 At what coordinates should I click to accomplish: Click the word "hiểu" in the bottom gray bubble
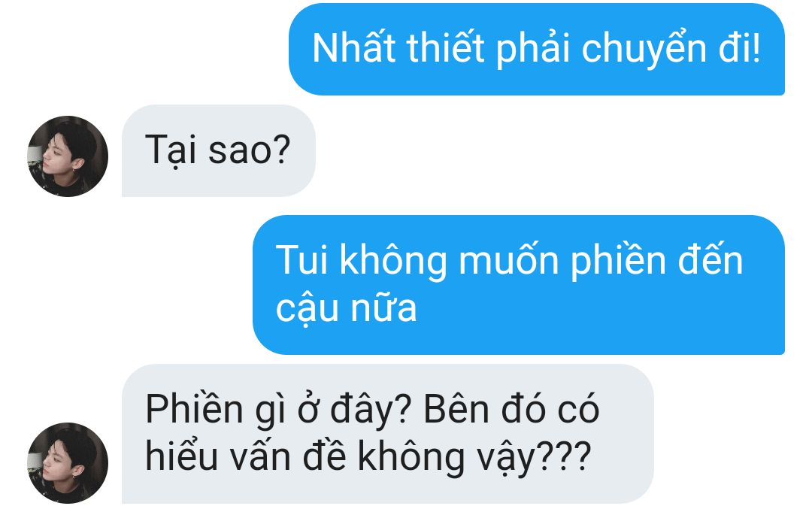(x=181, y=457)
